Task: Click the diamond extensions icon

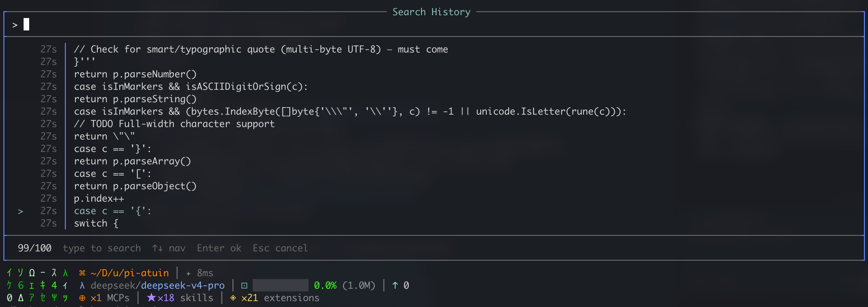Action: (x=233, y=298)
